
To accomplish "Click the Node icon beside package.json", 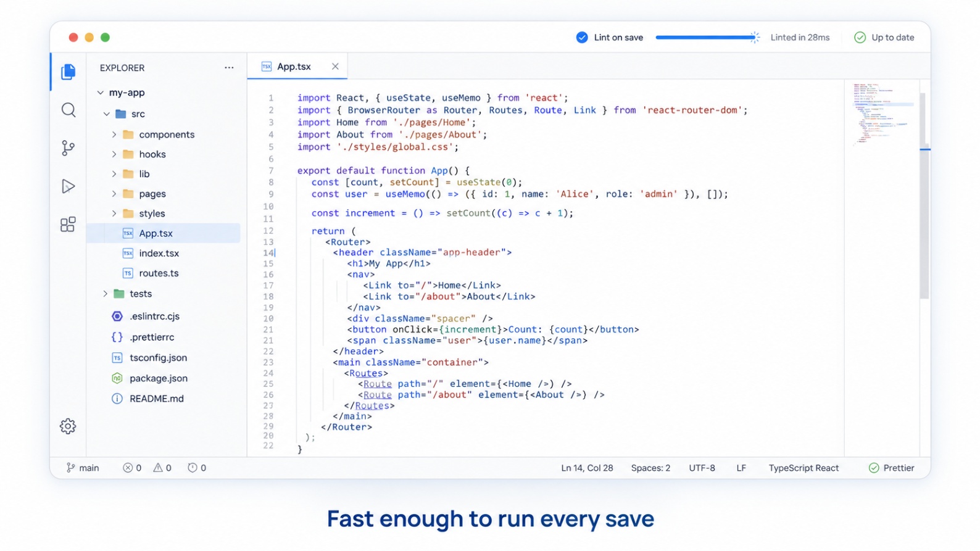I will (117, 378).
